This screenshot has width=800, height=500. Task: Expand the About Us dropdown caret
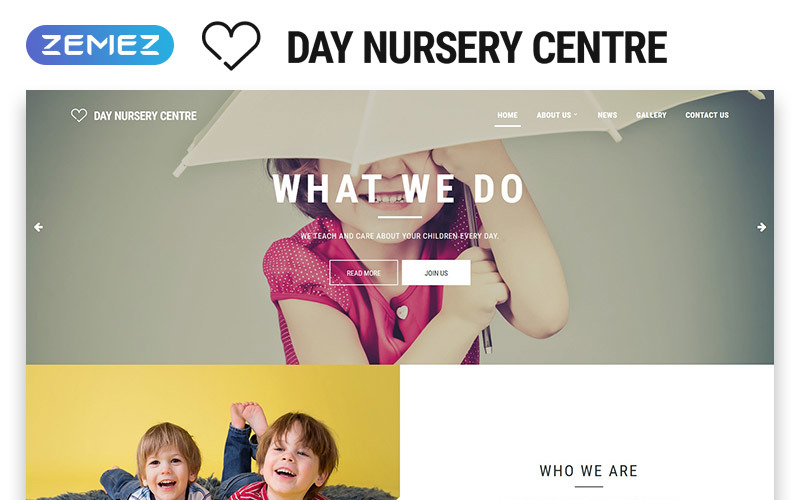click(x=576, y=115)
